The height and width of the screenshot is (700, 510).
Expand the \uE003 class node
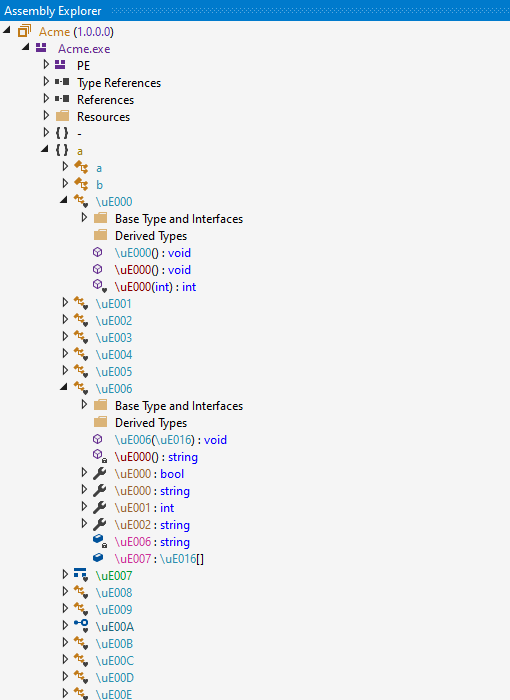[65, 337]
